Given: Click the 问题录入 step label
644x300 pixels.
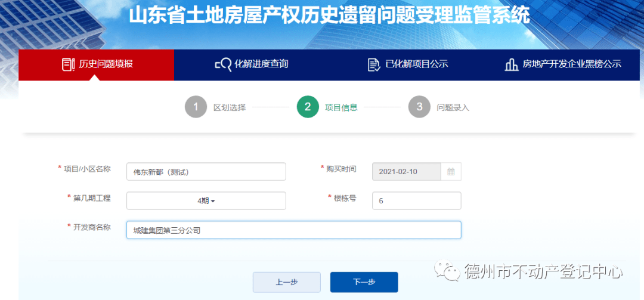Looking at the screenshot, I should click(453, 108).
